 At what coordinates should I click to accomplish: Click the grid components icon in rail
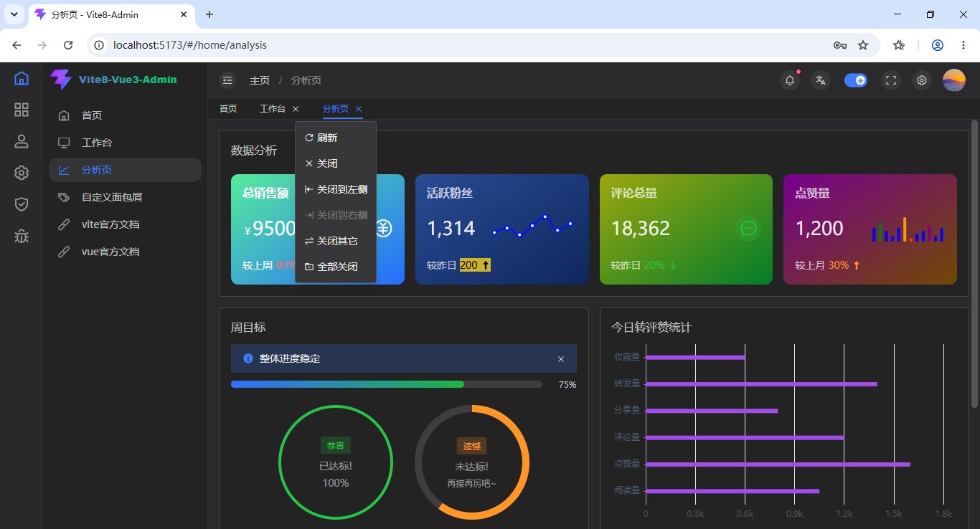point(22,110)
